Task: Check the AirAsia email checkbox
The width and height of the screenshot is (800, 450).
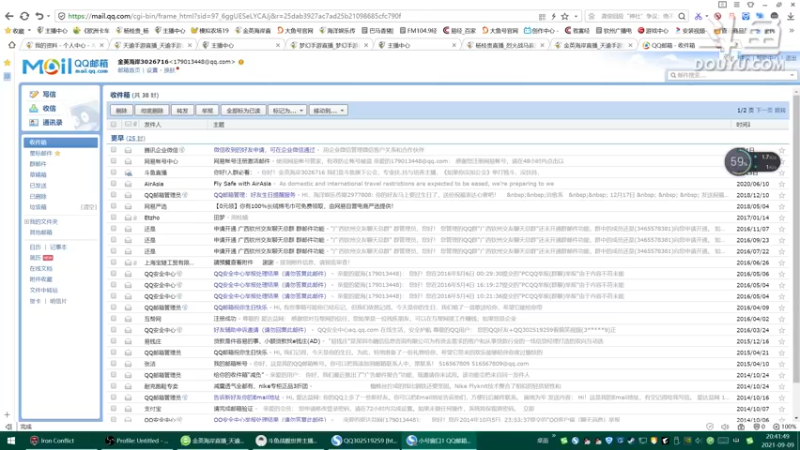Action: (x=113, y=184)
